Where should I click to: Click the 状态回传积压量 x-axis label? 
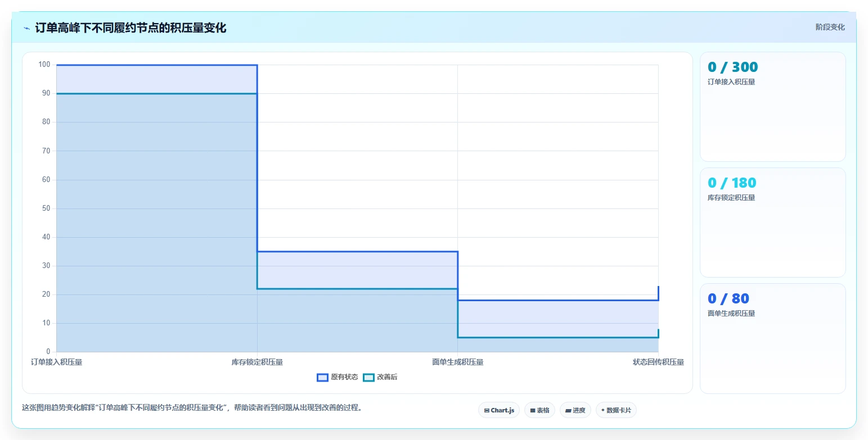658,362
